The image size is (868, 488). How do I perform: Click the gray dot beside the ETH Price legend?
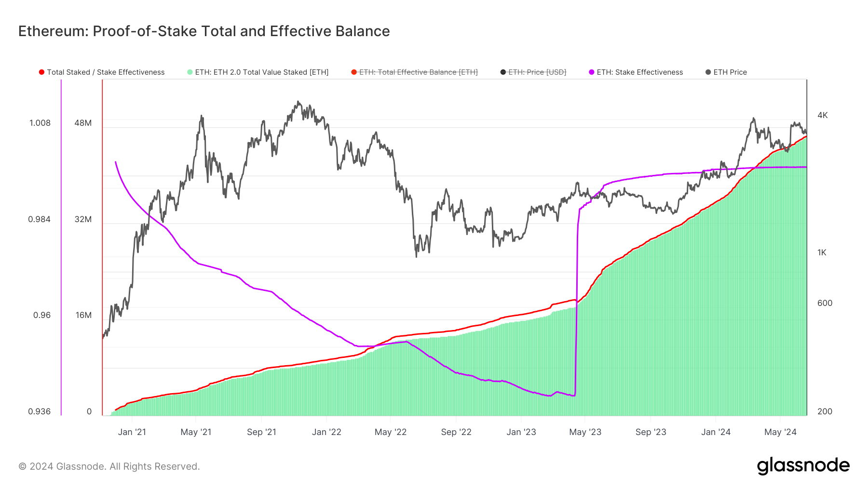(708, 72)
